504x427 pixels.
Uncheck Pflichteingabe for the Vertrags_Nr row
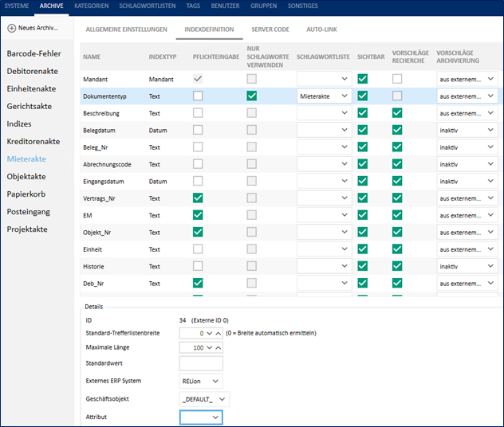198,198
